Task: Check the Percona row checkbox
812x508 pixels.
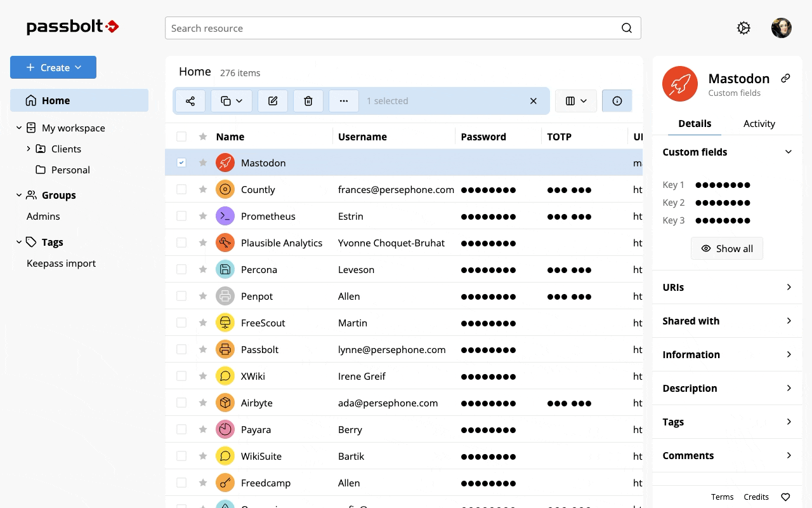Action: 181,269
